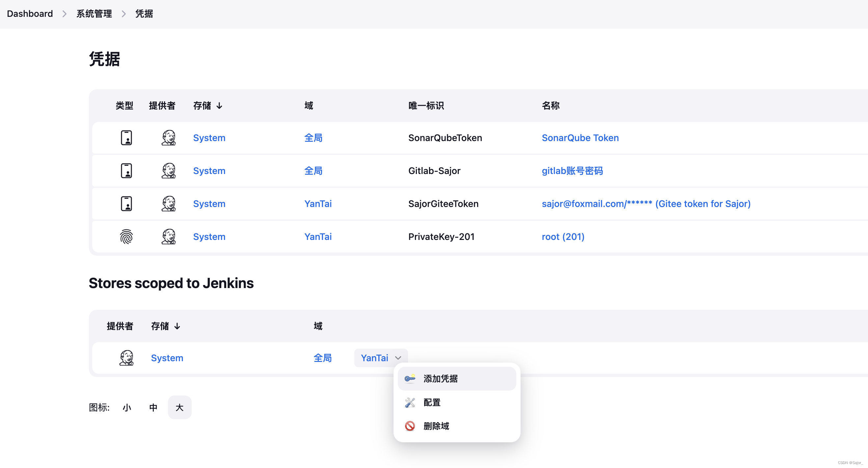Click tools icon beside 配置
Viewport: 868px width, 468px height.
coord(410,403)
